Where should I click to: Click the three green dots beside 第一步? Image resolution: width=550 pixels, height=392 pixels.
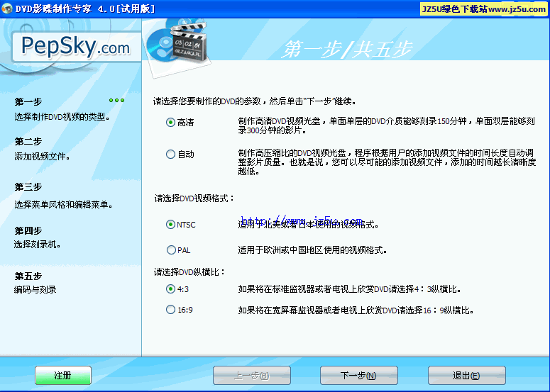point(117,101)
